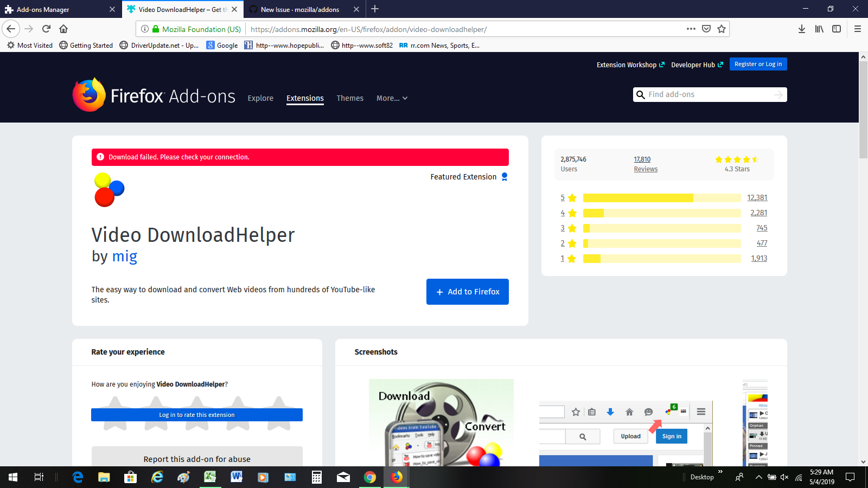Open the Library toolbar icon

819,29
